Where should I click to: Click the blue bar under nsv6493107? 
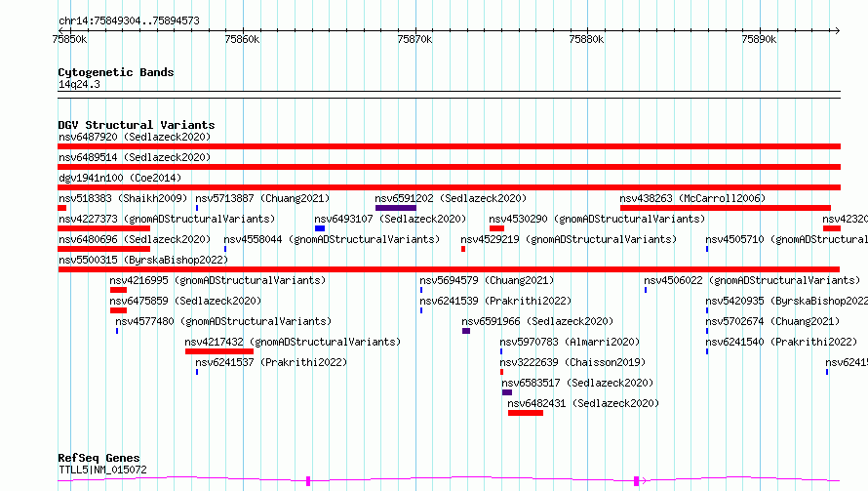320,228
